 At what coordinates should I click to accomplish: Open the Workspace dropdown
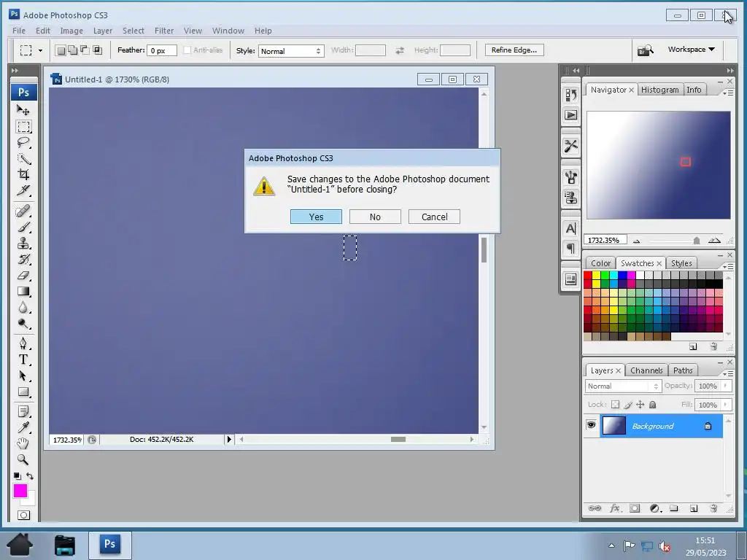click(x=691, y=50)
